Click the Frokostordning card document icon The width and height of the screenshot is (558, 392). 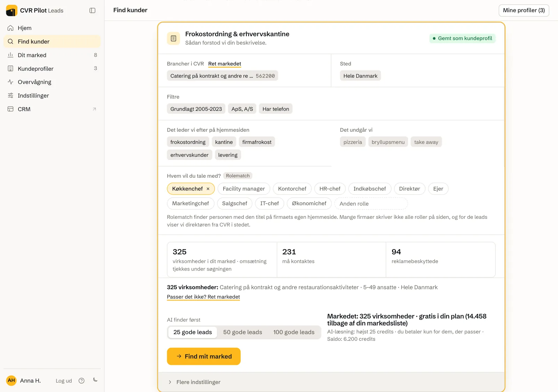[174, 38]
